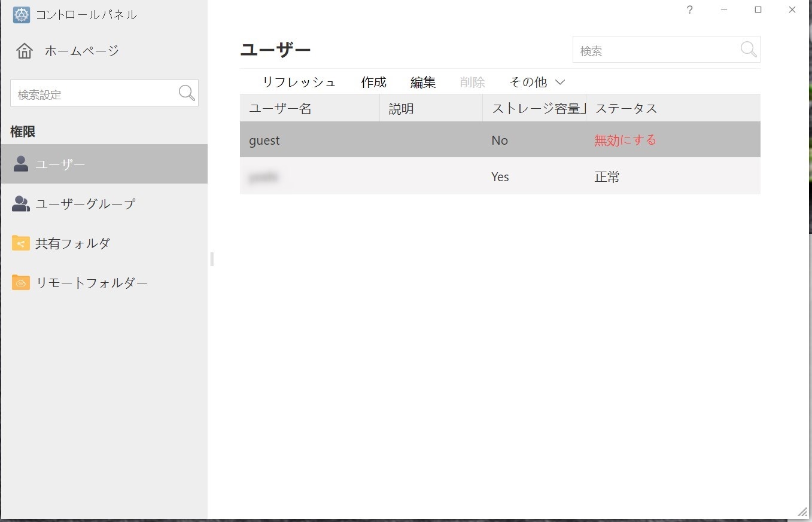The width and height of the screenshot is (812, 522).
Task: Click the magnifier icon in user search box
Action: point(749,50)
